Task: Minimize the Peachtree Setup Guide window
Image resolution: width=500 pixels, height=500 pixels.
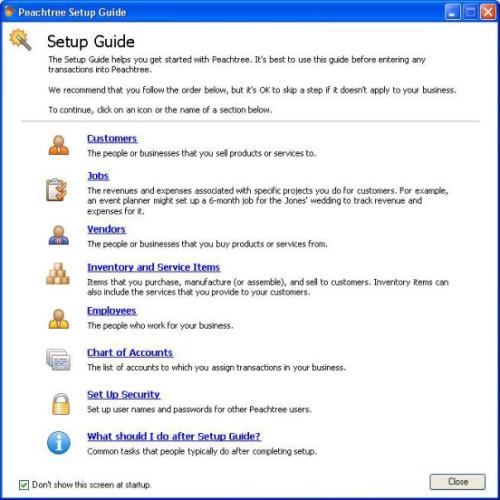Action: (x=452, y=12)
